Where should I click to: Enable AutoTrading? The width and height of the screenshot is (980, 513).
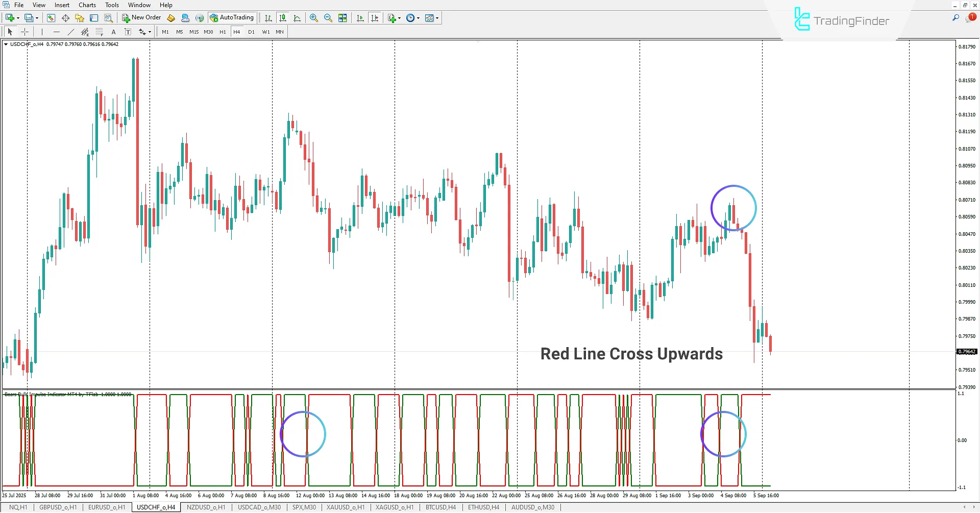(x=232, y=17)
